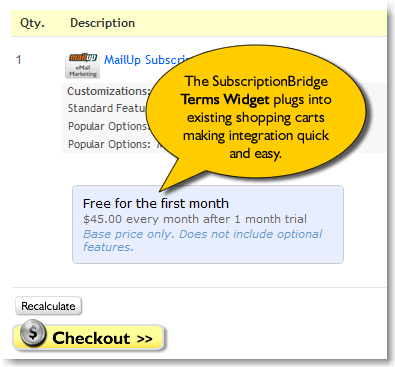
Task: Click the bold Terms Widget text
Action: tap(225, 99)
